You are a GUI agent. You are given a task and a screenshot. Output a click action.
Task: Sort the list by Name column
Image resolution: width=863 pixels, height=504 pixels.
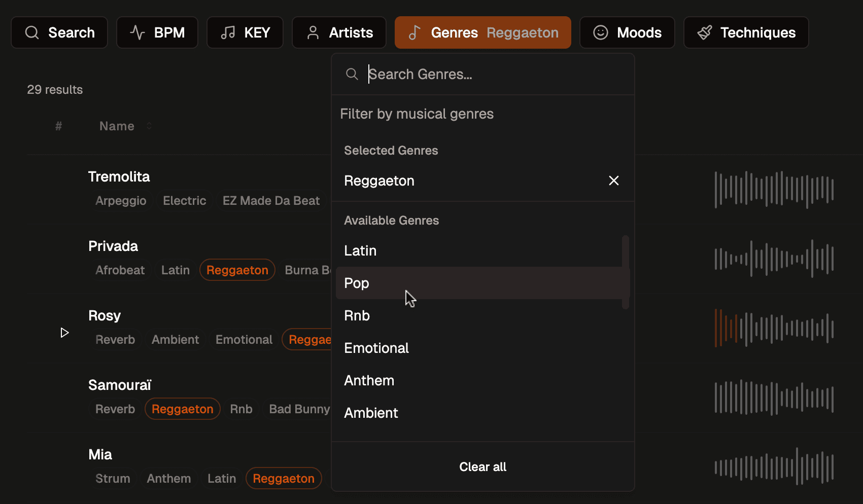click(117, 126)
